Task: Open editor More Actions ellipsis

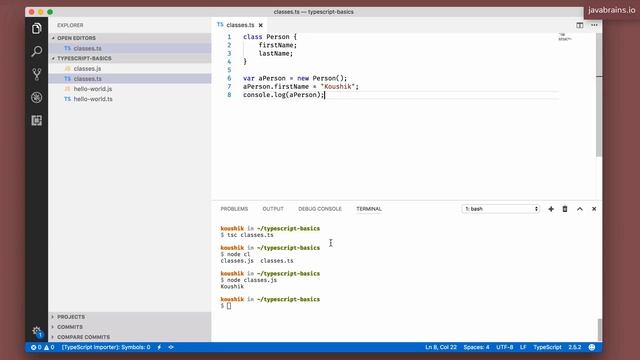Action: pyautogui.click(x=594, y=25)
